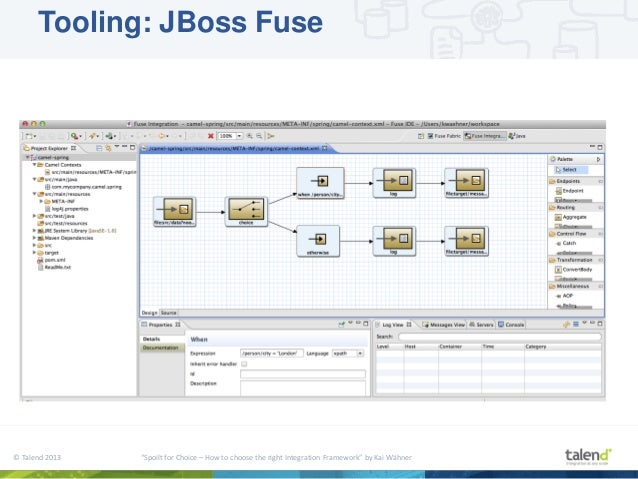Expand the JRE System Library node
Screen dimensions: 638x479
35,231
